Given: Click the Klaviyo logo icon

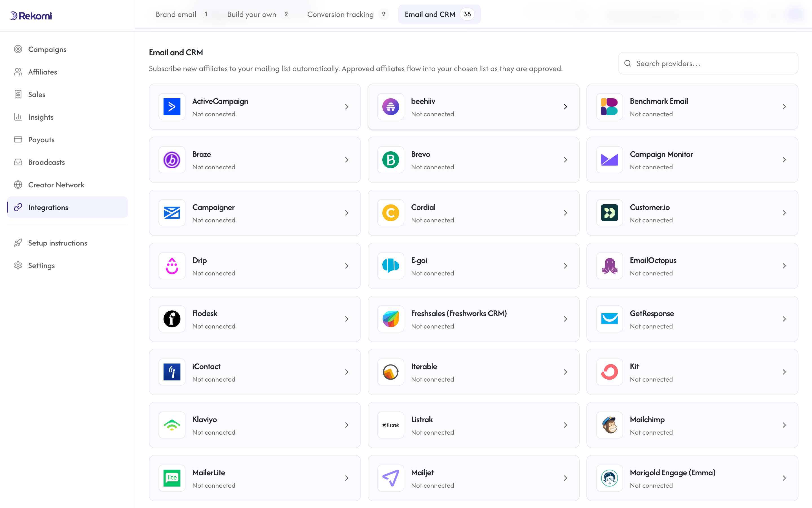Looking at the screenshot, I should 172,425.
